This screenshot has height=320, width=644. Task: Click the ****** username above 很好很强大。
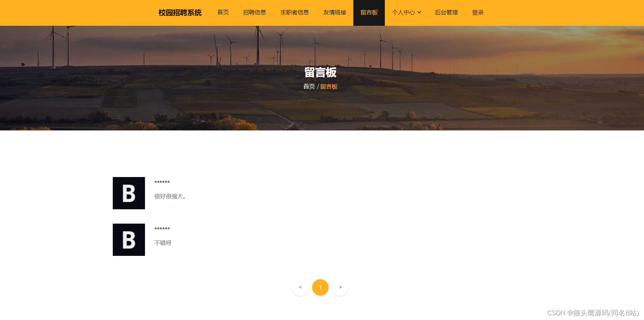[162, 182]
